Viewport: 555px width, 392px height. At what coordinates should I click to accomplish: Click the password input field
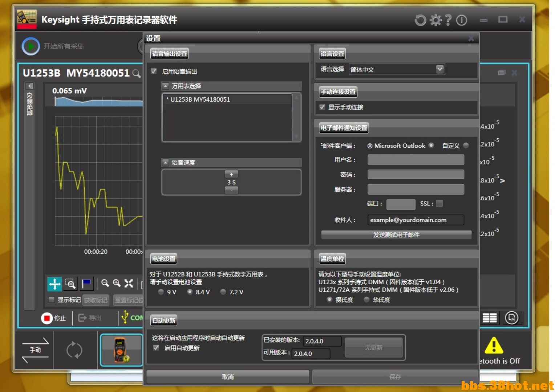click(x=416, y=174)
